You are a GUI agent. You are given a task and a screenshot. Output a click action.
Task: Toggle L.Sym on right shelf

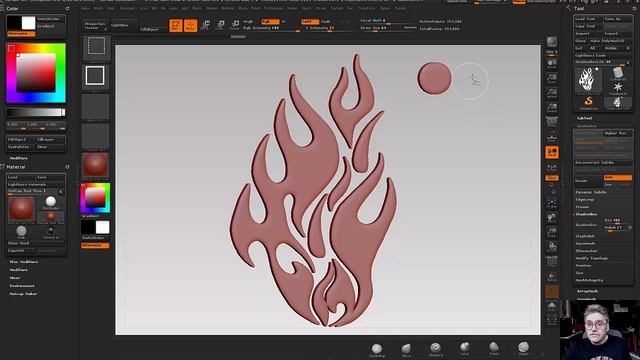[x=552, y=167]
